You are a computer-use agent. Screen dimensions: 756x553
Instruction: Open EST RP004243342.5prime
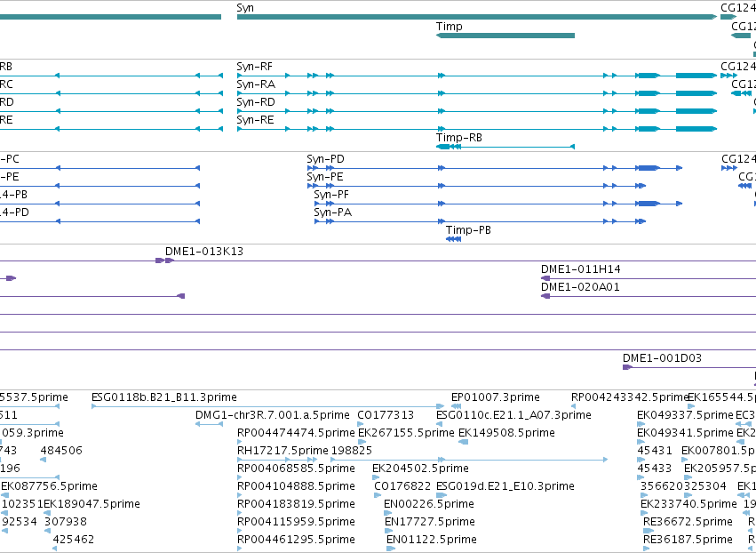click(629, 397)
